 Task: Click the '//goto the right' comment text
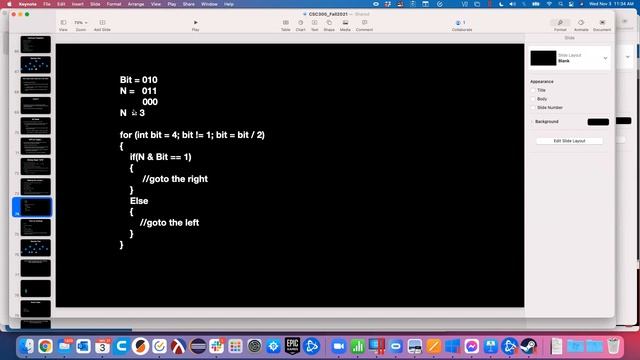[175, 179]
